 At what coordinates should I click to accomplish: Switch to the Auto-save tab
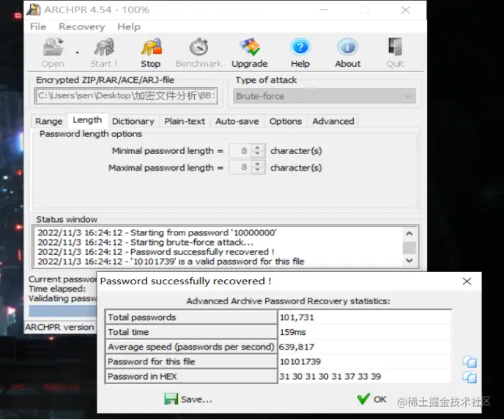(x=237, y=121)
